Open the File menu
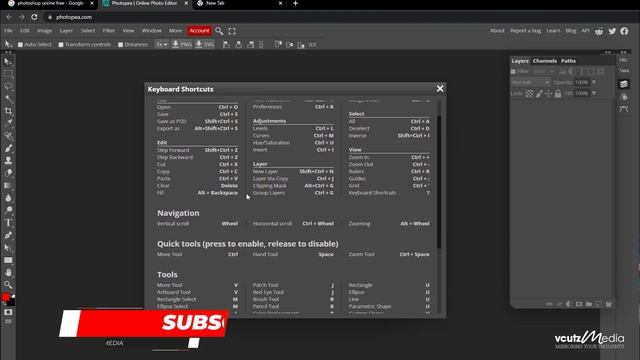640x360 pixels. (9, 31)
